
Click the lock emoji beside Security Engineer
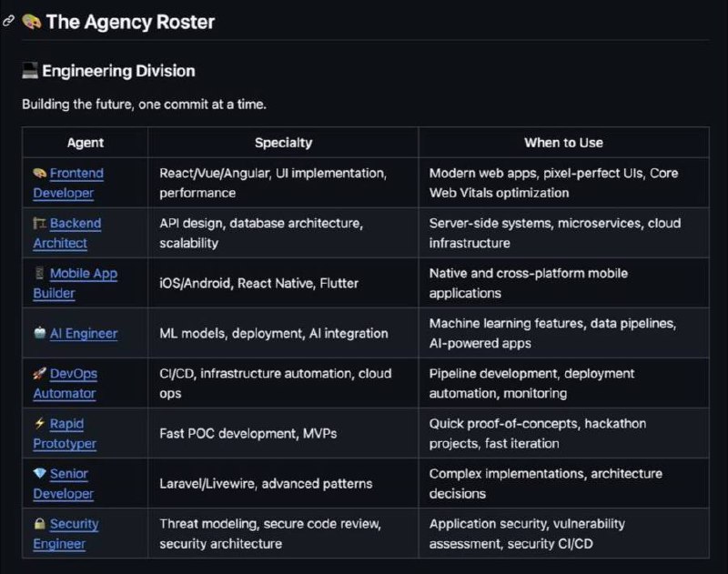39,524
